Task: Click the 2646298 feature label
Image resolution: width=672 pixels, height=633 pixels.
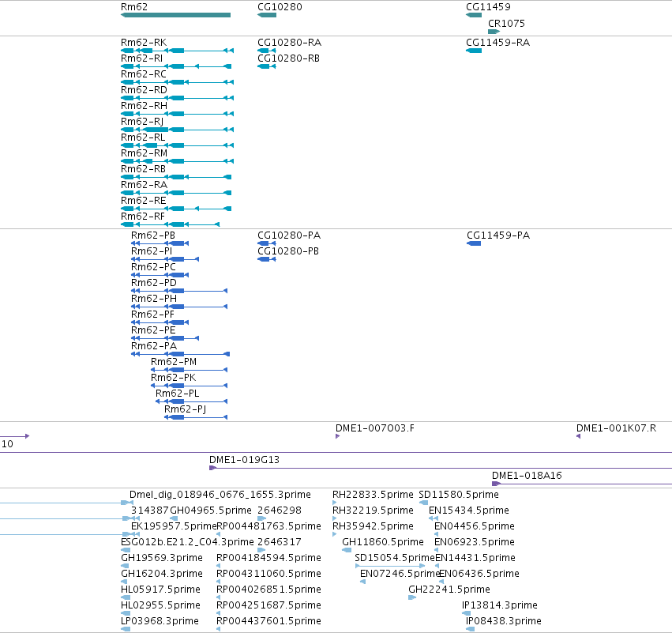Action: pos(280,511)
